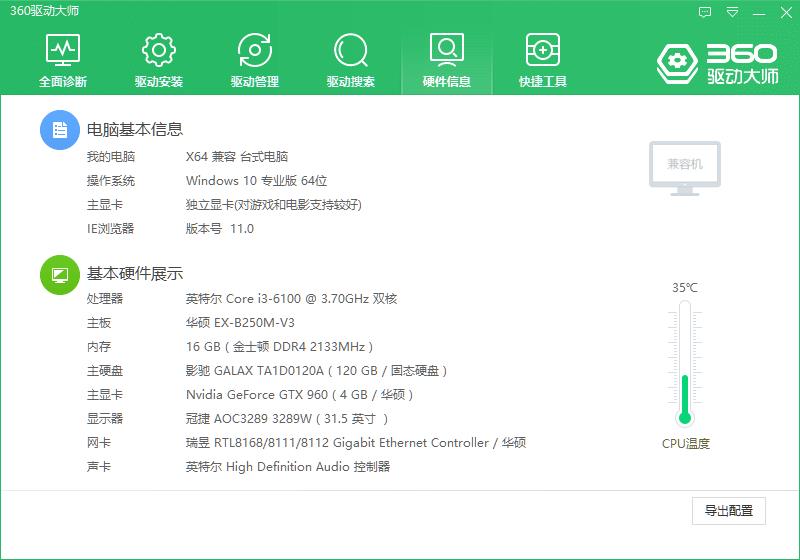This screenshot has width=800, height=560.
Task: Open the title bar dropdown menu icon
Action: (732, 12)
